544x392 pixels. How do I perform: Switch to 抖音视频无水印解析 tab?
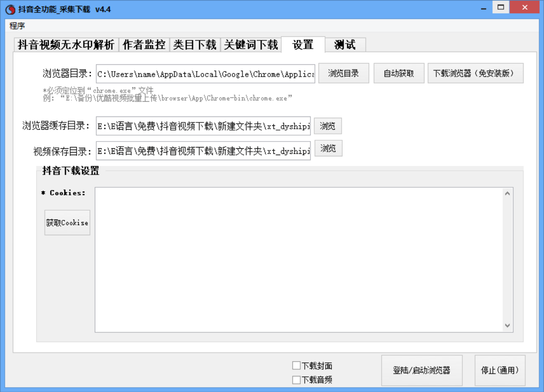66,45
